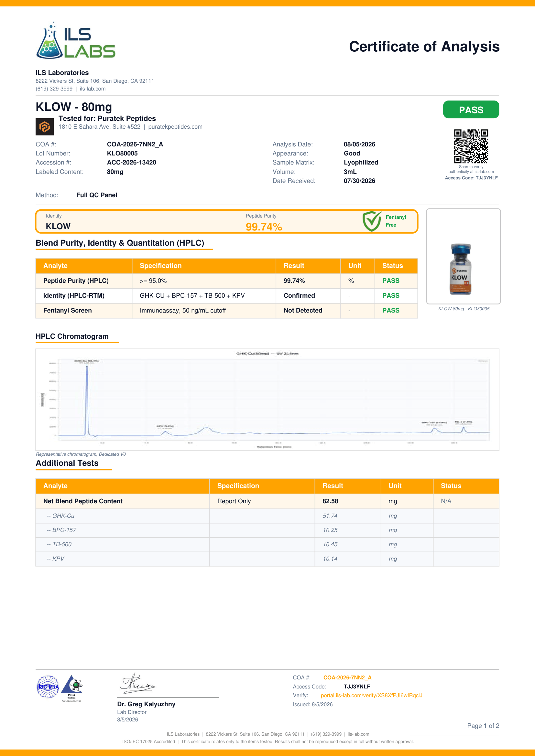Click the Certificate of Analysis title
The height and width of the screenshot is (756, 535).
tap(424, 47)
